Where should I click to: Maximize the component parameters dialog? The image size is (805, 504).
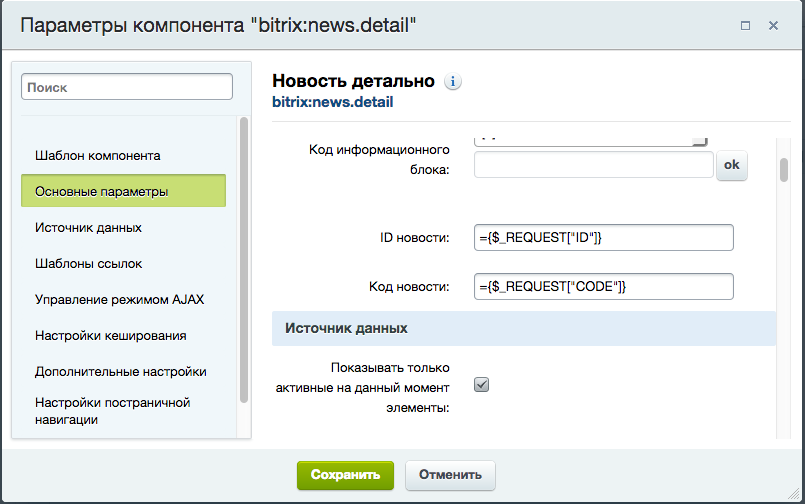pos(745,26)
